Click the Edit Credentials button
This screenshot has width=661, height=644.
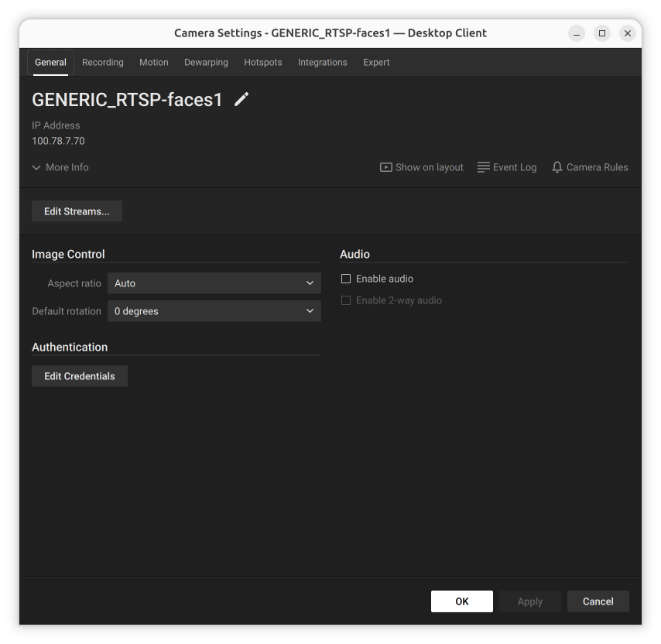[x=80, y=376]
